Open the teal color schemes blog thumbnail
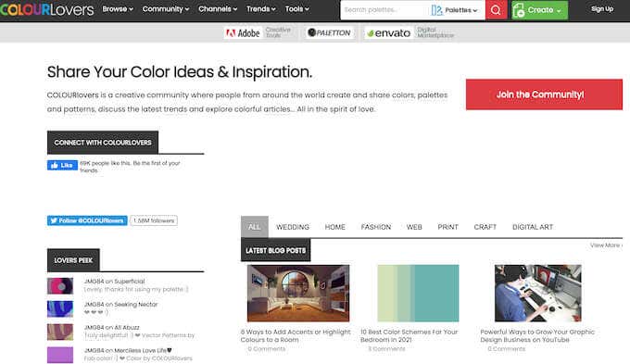This screenshot has width=630, height=364. click(418, 293)
